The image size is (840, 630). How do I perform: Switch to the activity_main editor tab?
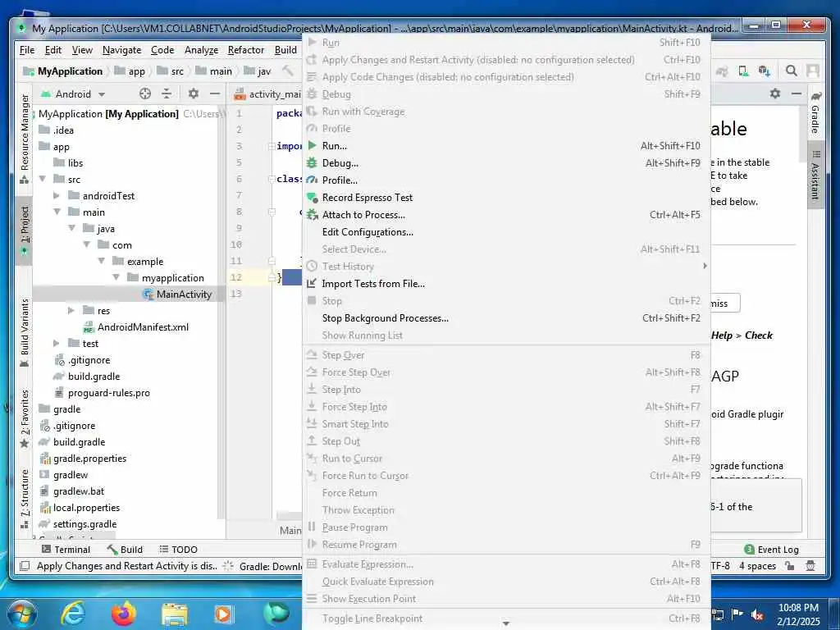point(268,94)
